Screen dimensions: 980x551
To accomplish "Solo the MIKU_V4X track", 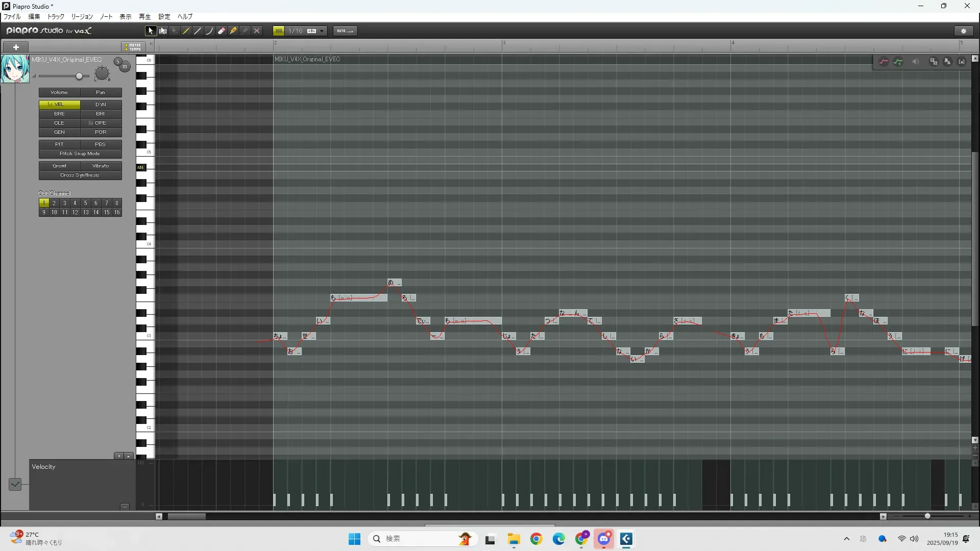I will (118, 62).
